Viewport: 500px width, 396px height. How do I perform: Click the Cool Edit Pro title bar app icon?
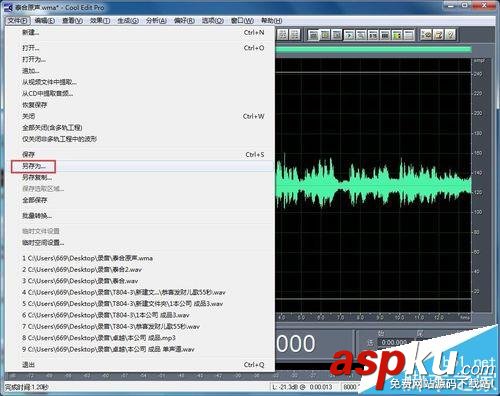click(8, 7)
